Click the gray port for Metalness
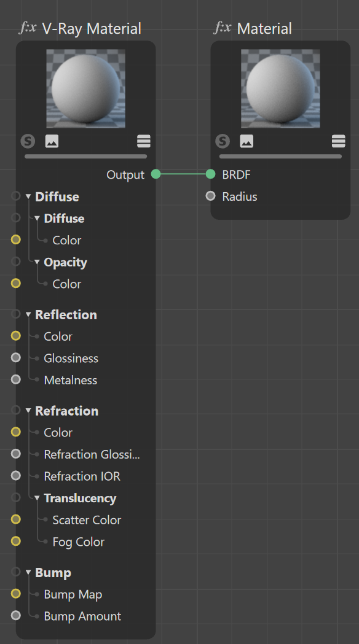 [15, 379]
